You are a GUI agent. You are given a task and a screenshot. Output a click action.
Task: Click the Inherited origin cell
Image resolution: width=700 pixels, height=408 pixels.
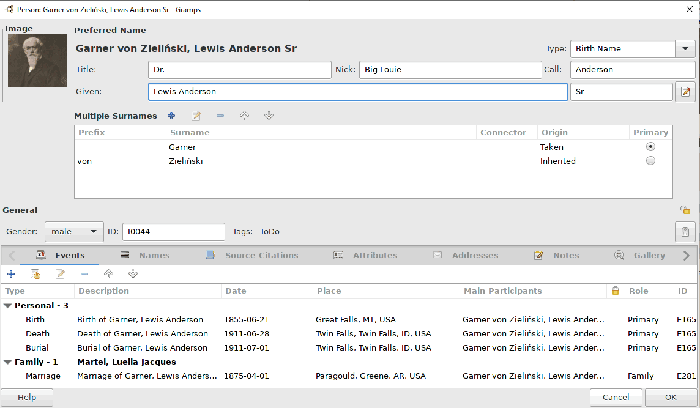pyautogui.click(x=558, y=161)
